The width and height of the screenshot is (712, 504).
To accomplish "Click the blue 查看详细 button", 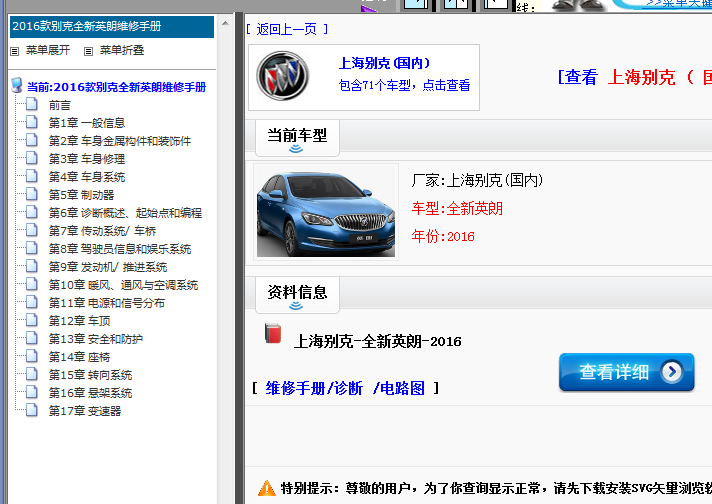I will tap(627, 372).
